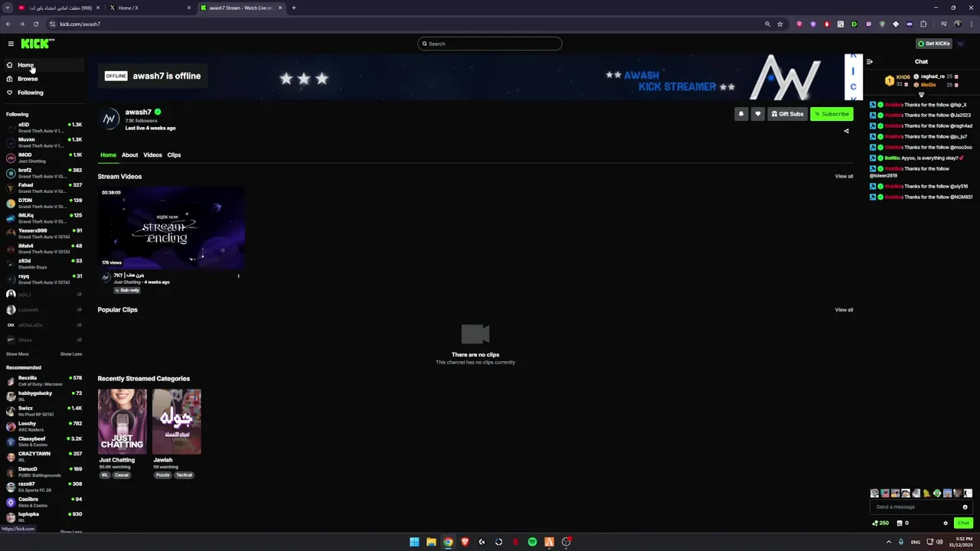Open the browser Extensions puzzle icon
The image size is (980, 551).
[923, 24]
